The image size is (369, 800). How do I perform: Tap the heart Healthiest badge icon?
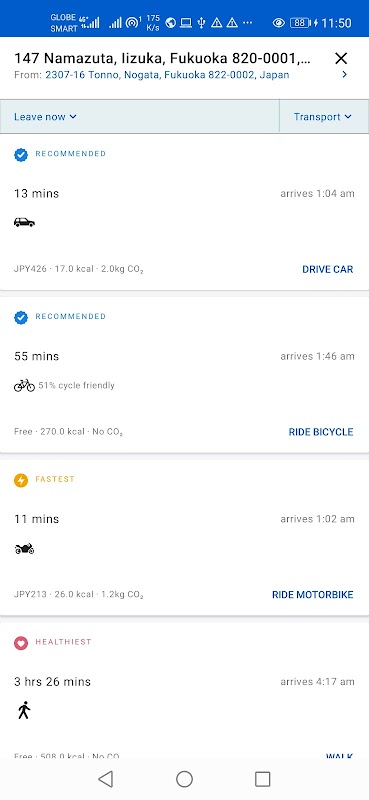[x=21, y=643]
